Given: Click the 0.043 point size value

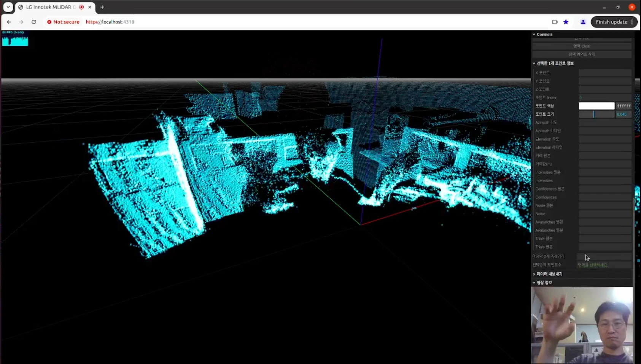Looking at the screenshot, I should tap(624, 114).
